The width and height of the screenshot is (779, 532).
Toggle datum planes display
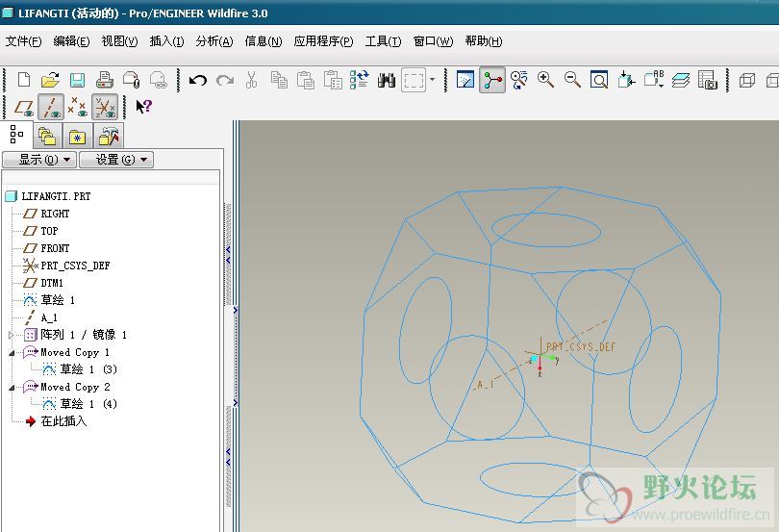tap(24, 107)
